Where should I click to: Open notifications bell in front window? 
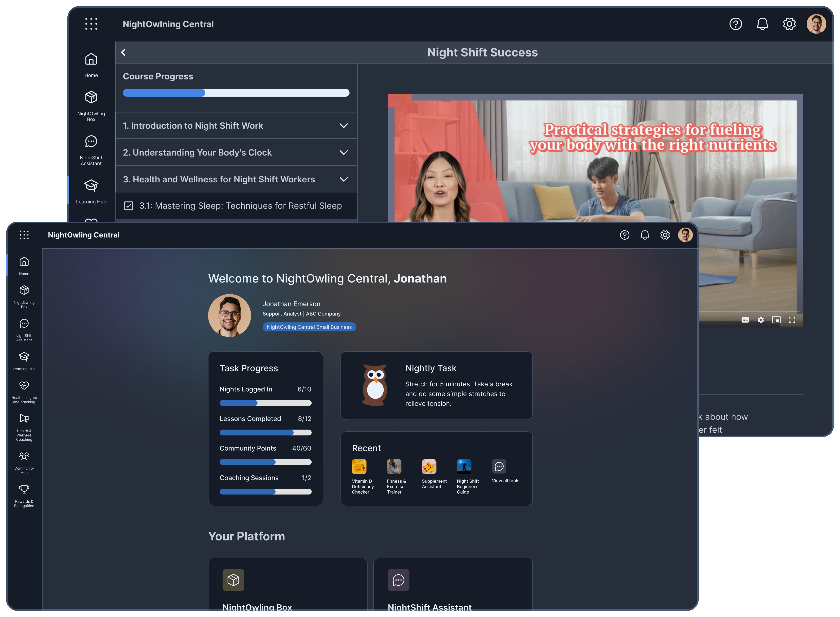(x=645, y=235)
